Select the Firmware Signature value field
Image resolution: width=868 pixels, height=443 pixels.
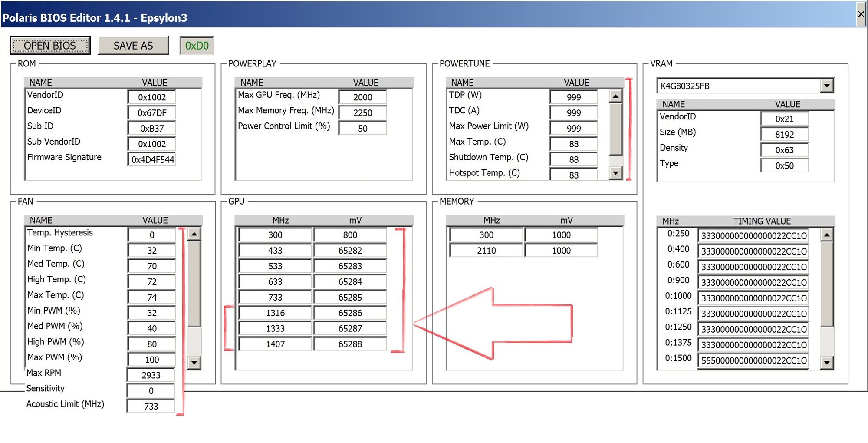coord(152,159)
